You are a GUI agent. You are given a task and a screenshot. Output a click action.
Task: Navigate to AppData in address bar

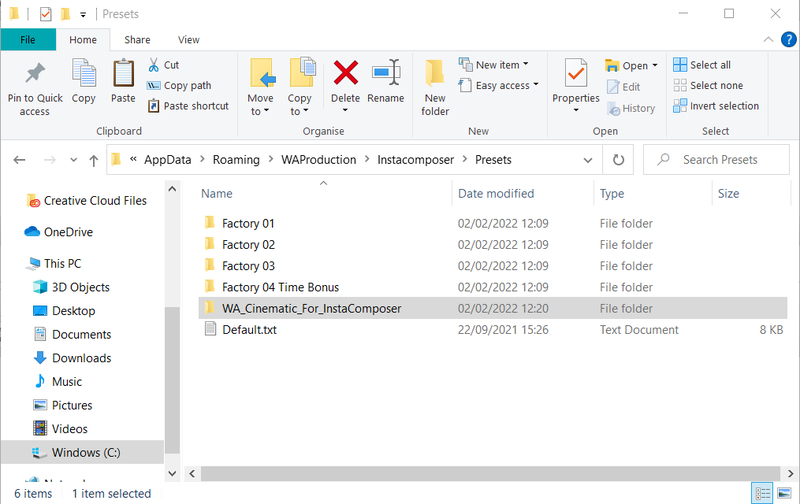[167, 160]
